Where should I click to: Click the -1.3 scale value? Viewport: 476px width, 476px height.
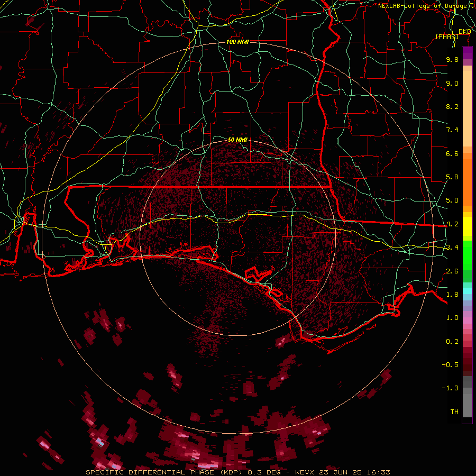click(x=450, y=388)
